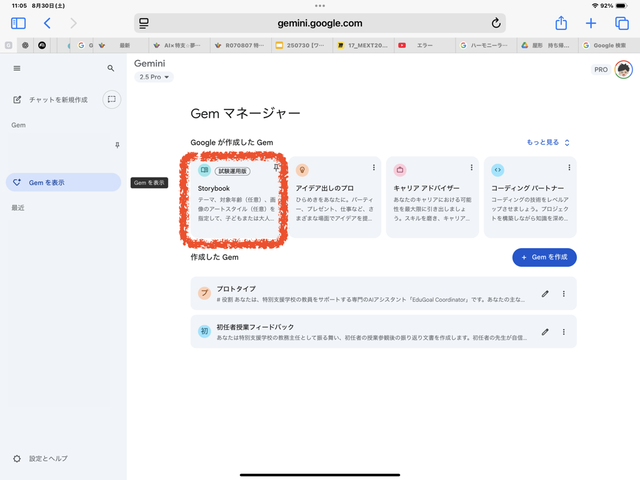Image resolution: width=640 pixels, height=480 pixels.
Task: Edit the プロトタイプ Gem
Action: 545,293
